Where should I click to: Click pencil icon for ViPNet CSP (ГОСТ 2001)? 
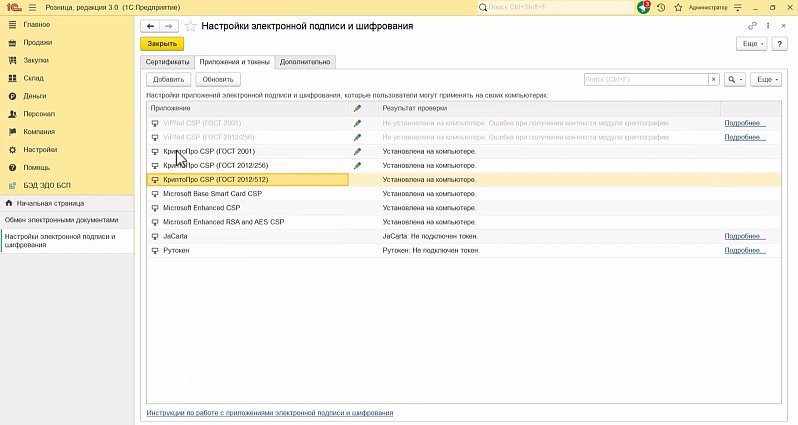pos(357,123)
